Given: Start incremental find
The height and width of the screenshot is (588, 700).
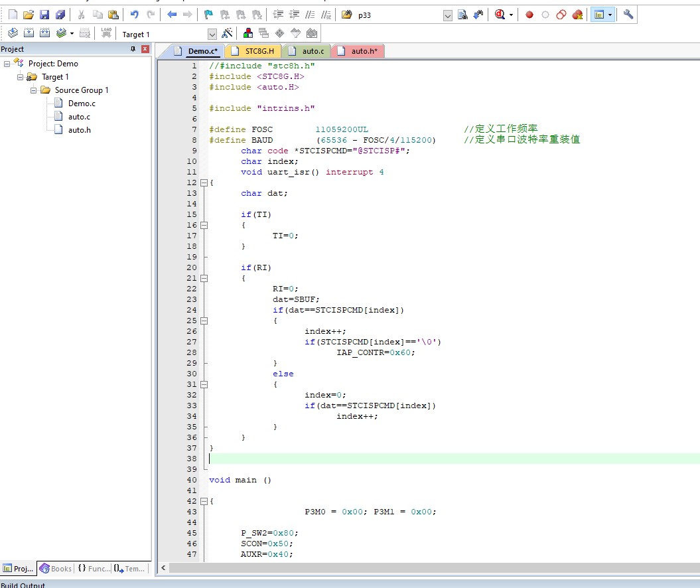Looking at the screenshot, I should click(478, 15).
